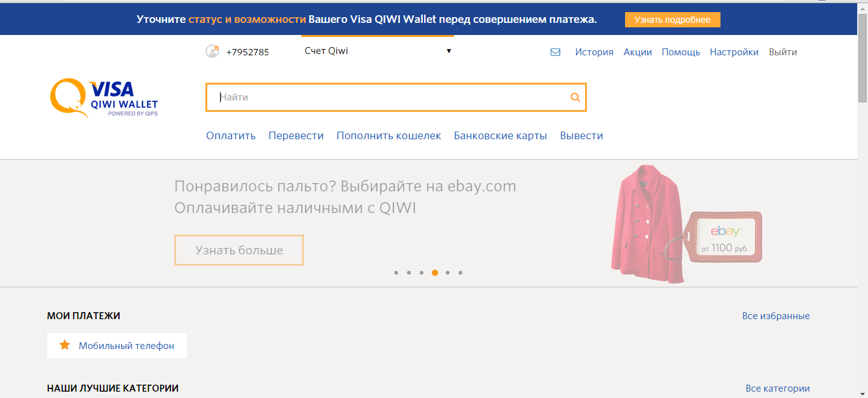Click the Visa QIWI Wallet logo
The width and height of the screenshot is (868, 398).
(x=104, y=98)
